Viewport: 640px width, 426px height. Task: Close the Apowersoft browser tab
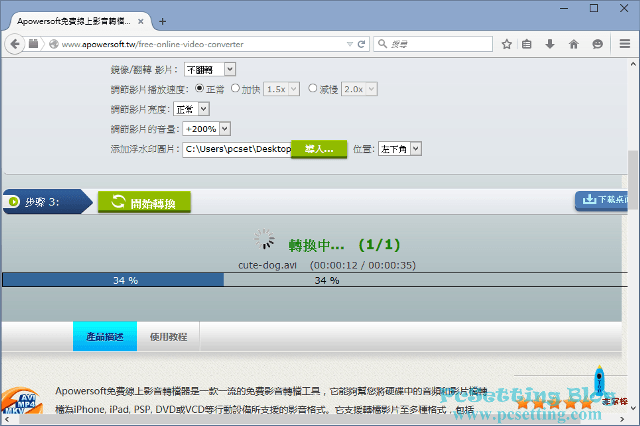pos(141,21)
